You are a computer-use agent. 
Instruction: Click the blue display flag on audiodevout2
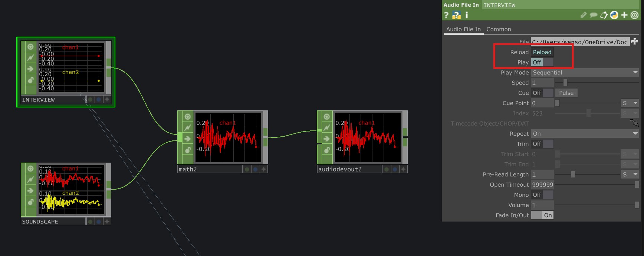point(395,169)
